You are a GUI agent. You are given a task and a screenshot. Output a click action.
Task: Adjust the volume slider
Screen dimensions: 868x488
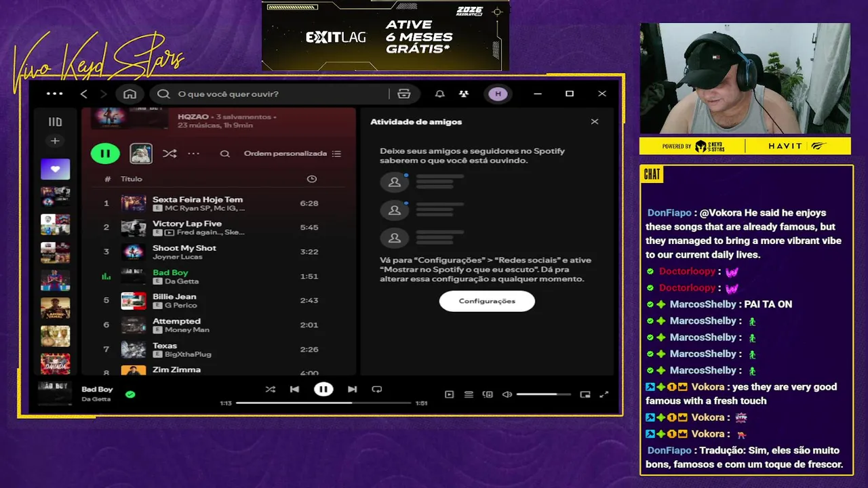(x=544, y=394)
